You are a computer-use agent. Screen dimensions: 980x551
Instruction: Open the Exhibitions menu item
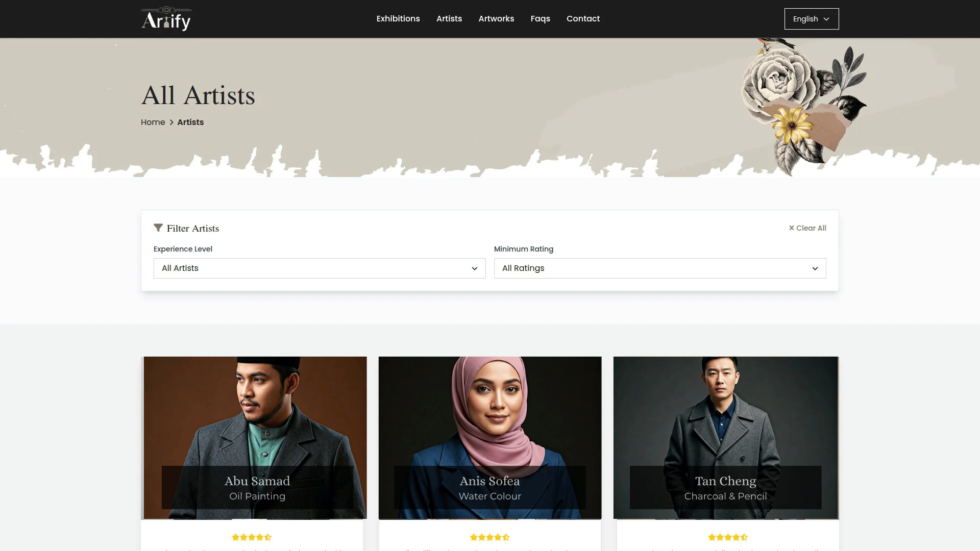tap(398, 19)
